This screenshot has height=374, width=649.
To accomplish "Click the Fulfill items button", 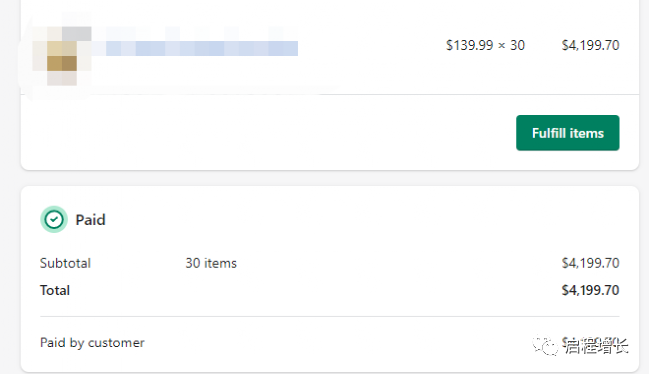I will tap(567, 133).
